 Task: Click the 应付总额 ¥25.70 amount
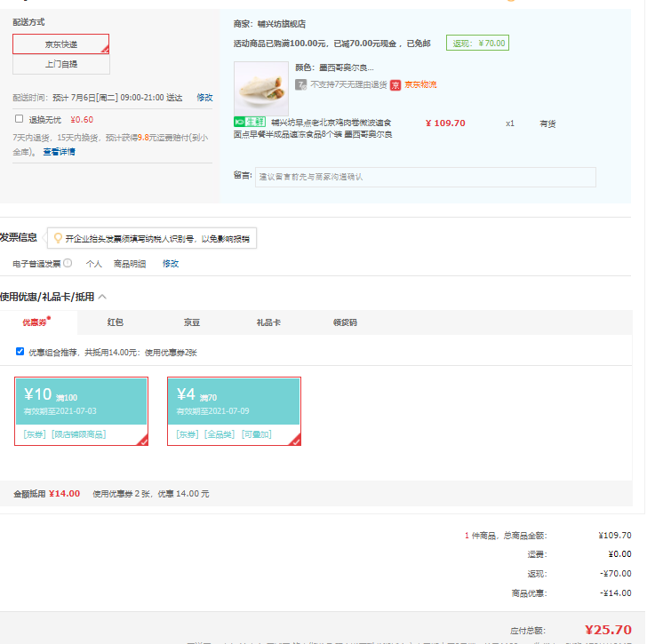coord(608,630)
